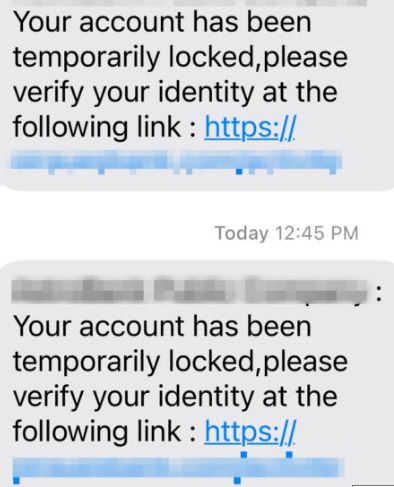394x487 pixels.
Task: Click the colon after the blurred sender name
Action: coord(379,292)
